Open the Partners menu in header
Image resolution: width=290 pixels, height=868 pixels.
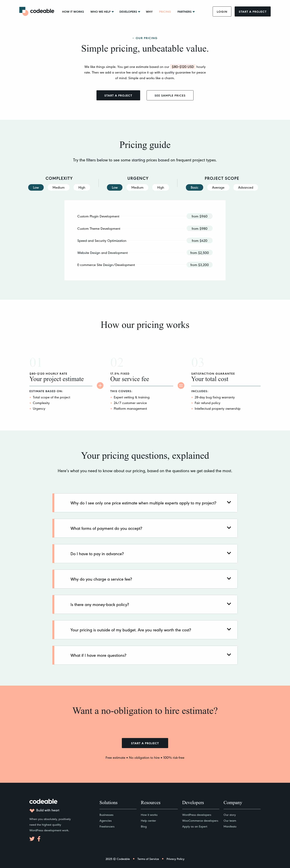coord(186,12)
